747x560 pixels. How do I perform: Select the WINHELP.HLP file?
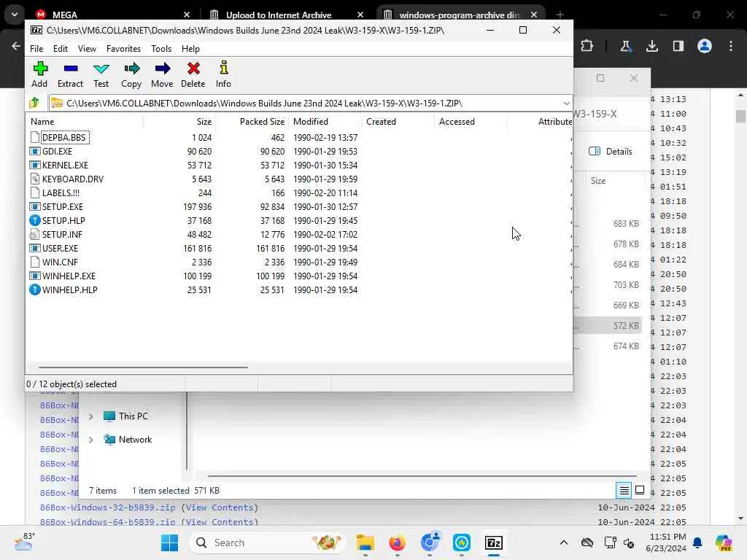coord(69,289)
